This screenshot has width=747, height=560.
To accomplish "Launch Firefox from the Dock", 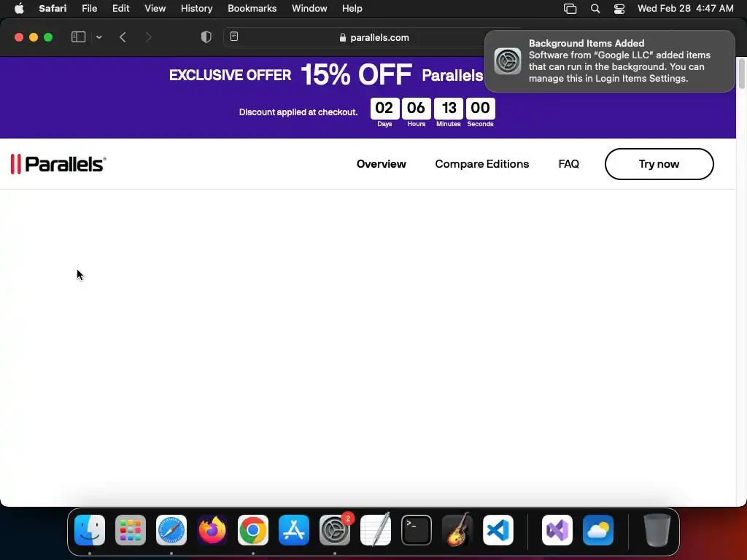I will [212, 529].
